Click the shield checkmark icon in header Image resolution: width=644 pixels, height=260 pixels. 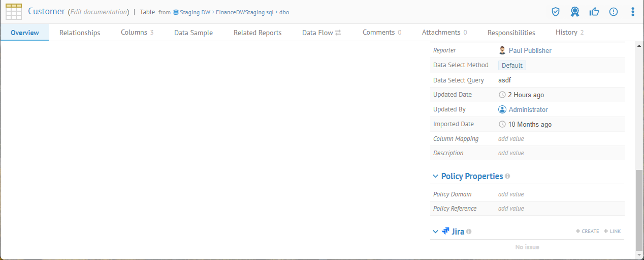[556, 12]
